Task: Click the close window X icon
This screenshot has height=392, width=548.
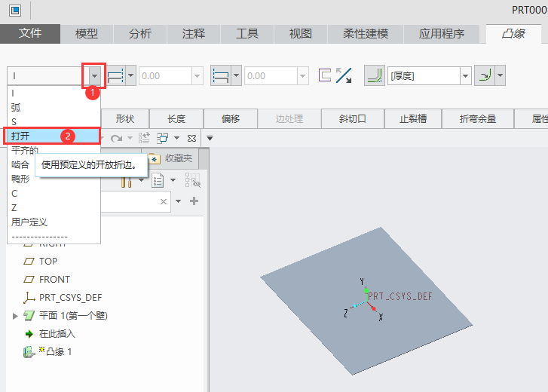Action: pyautogui.click(x=191, y=139)
